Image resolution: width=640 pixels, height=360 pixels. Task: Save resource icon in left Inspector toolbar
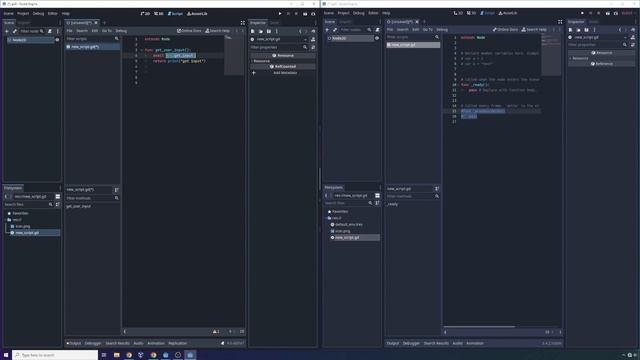(x=269, y=31)
